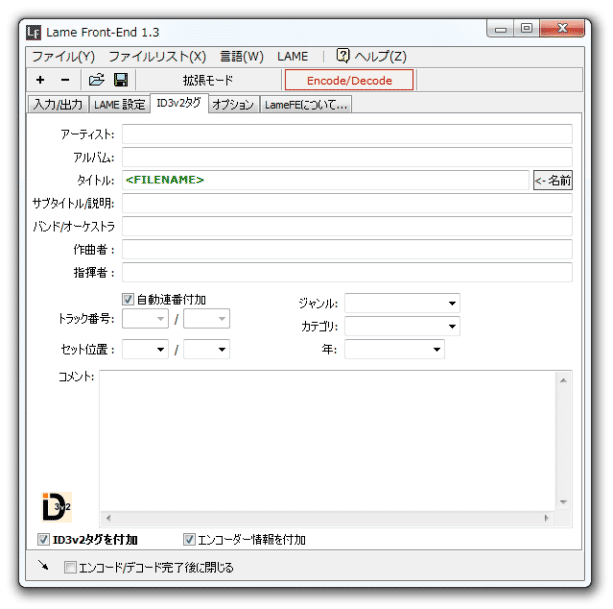Click the diagonal arrow icon at bottom
613x609 pixels.
click(x=43, y=565)
